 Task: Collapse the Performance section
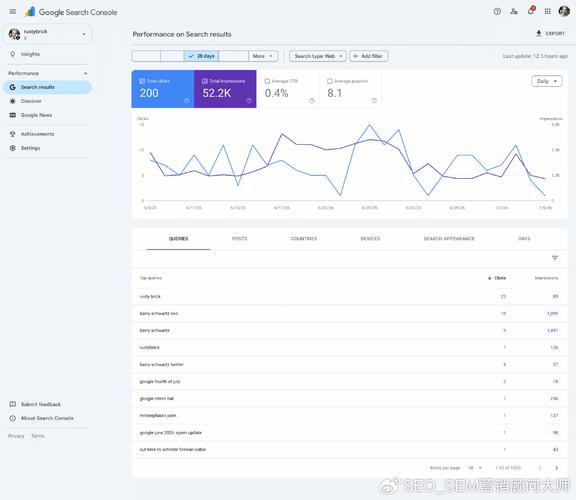click(85, 73)
